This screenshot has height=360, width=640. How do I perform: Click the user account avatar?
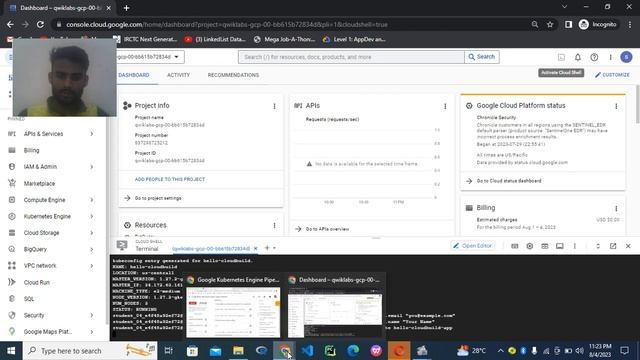(x=626, y=57)
